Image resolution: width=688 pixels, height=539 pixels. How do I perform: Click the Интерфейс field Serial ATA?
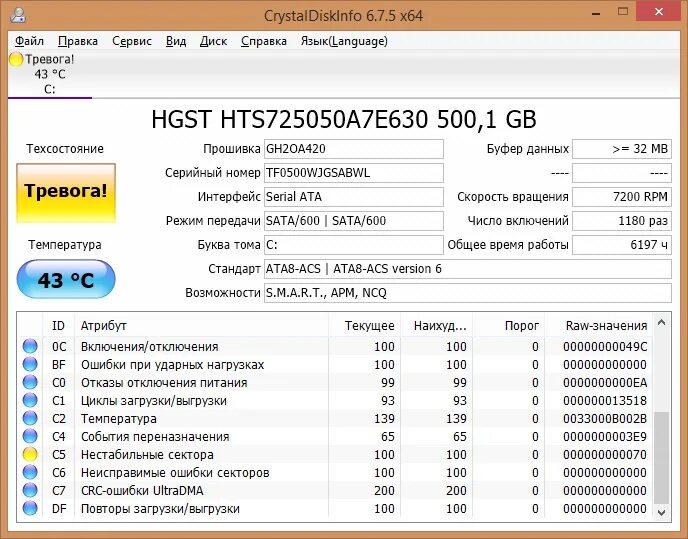coord(354,197)
